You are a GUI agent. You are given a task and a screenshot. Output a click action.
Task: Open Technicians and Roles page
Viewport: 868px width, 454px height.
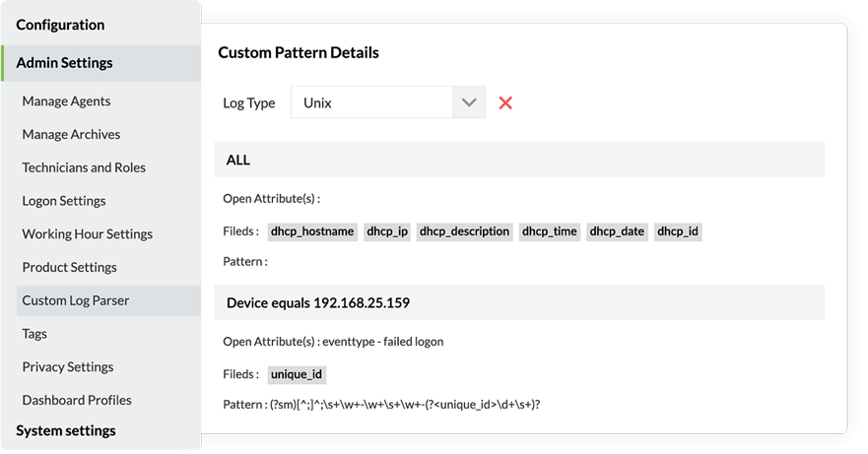click(x=84, y=167)
